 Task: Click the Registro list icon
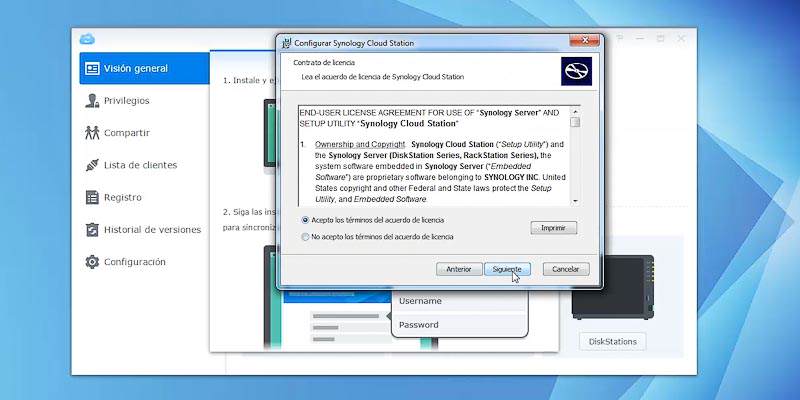[92, 197]
